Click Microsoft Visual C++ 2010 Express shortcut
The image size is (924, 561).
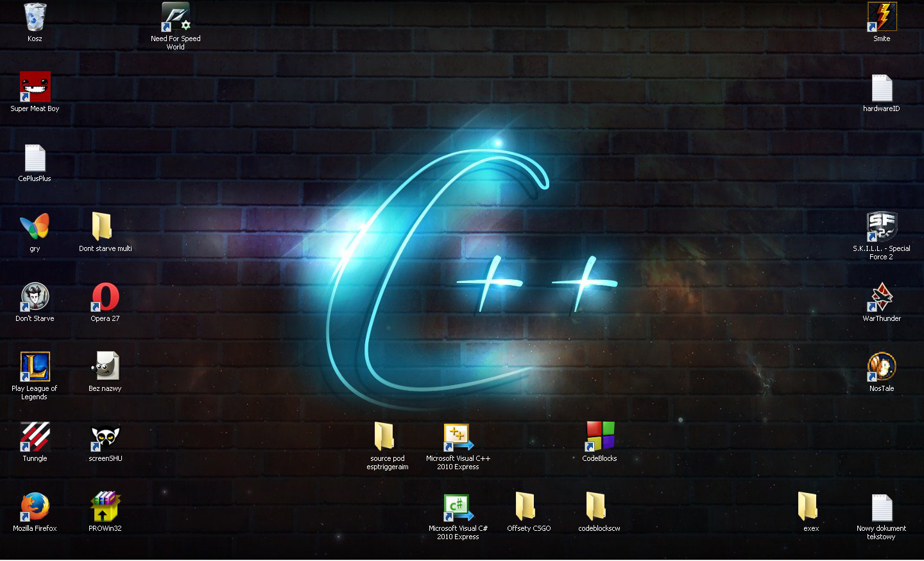[458, 436]
